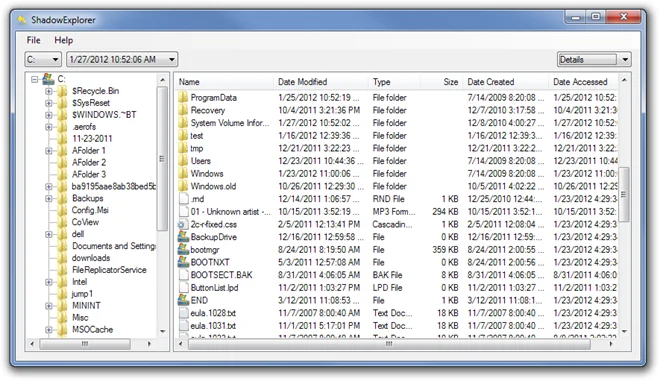This screenshot has height=381, width=660.
Task: Sort by Date Accessed column header
Action: (x=584, y=82)
